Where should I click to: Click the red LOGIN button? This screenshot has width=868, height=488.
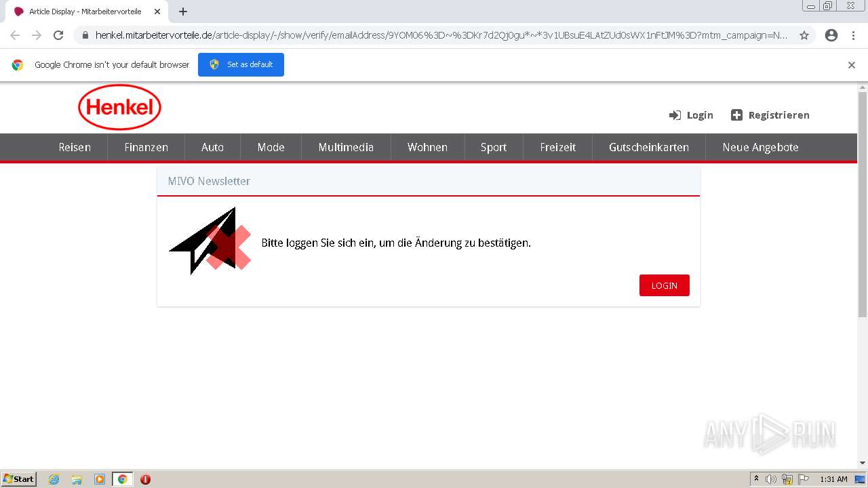coord(664,285)
